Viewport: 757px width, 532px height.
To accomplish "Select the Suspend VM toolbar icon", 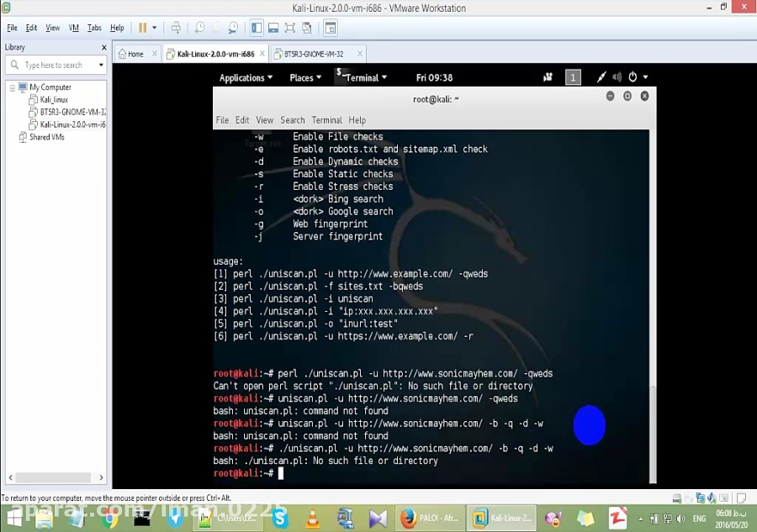I will coord(143,27).
